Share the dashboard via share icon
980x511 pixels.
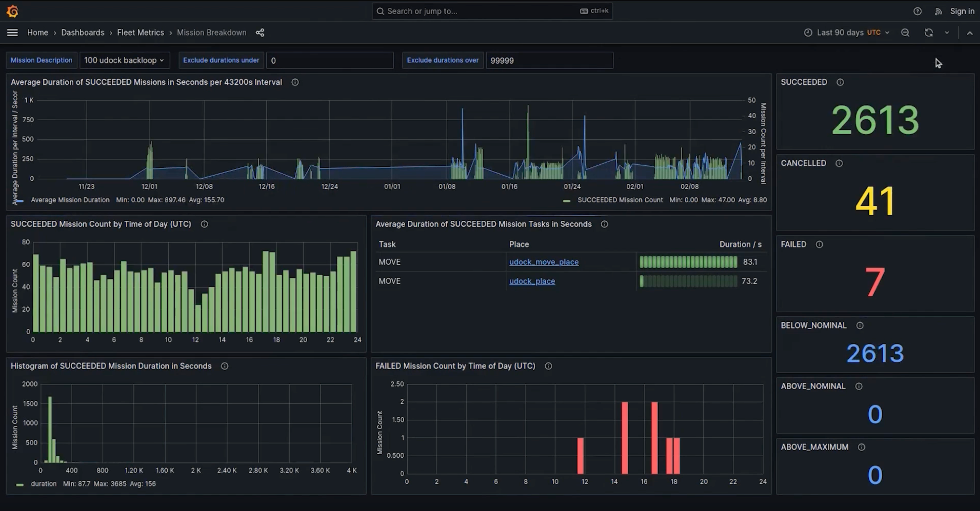(260, 33)
